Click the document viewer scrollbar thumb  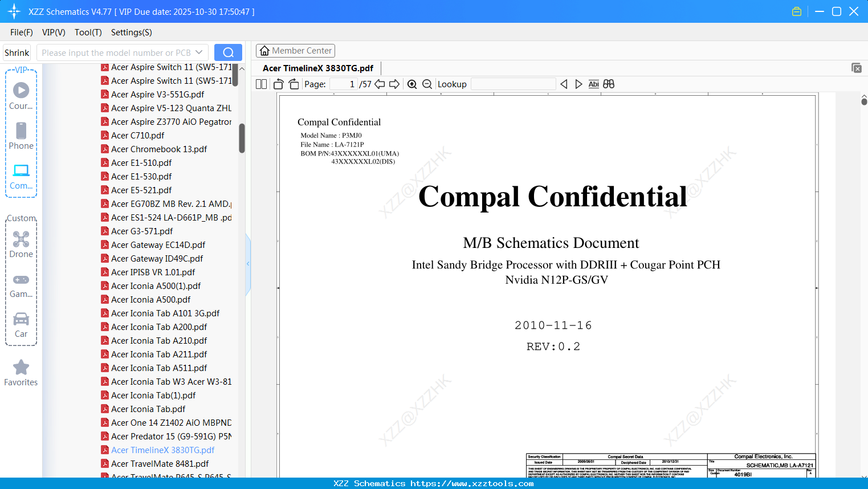864,101
